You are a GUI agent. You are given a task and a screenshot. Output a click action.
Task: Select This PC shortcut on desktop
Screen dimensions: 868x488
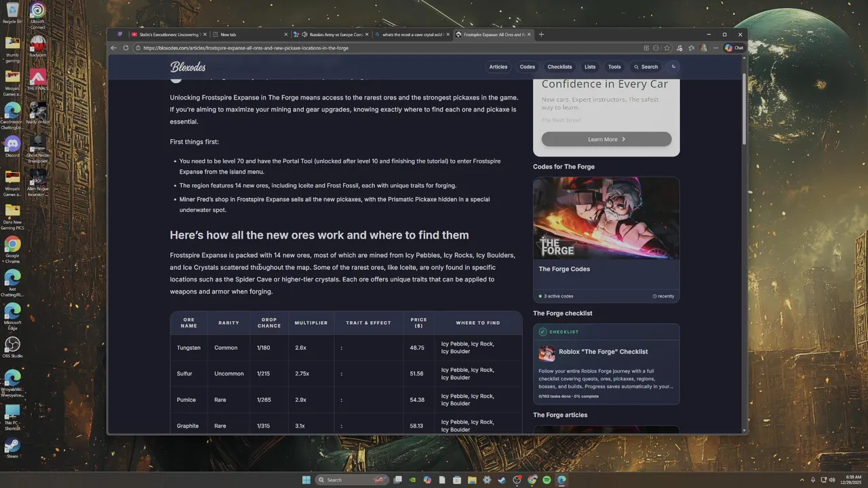pyautogui.click(x=12, y=417)
